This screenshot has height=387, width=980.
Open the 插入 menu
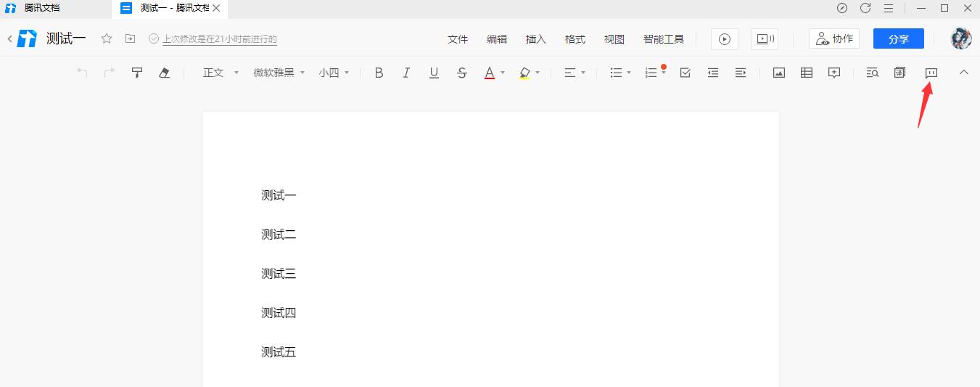pyautogui.click(x=536, y=39)
